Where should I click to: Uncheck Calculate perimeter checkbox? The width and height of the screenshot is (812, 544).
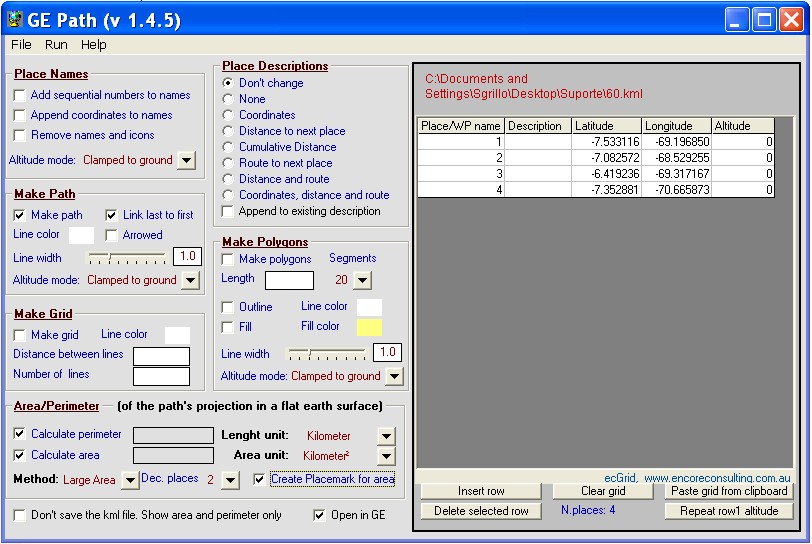click(20, 434)
